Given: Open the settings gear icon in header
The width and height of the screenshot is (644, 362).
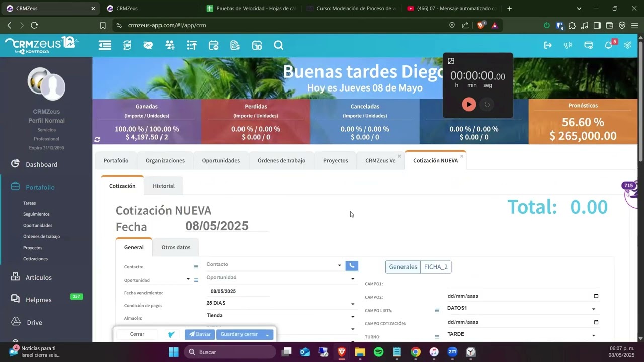Looking at the screenshot, I should click(628, 45).
